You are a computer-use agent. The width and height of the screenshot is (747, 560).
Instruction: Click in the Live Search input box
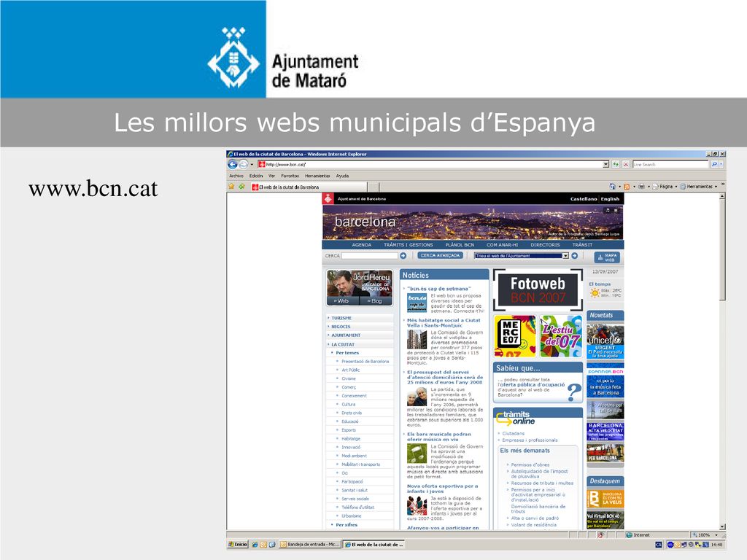671,164
